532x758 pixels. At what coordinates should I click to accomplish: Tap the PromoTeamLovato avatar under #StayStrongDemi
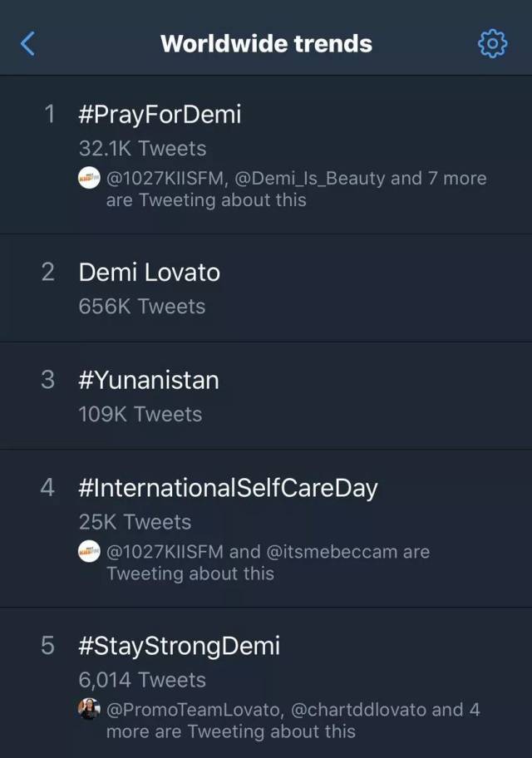89,709
